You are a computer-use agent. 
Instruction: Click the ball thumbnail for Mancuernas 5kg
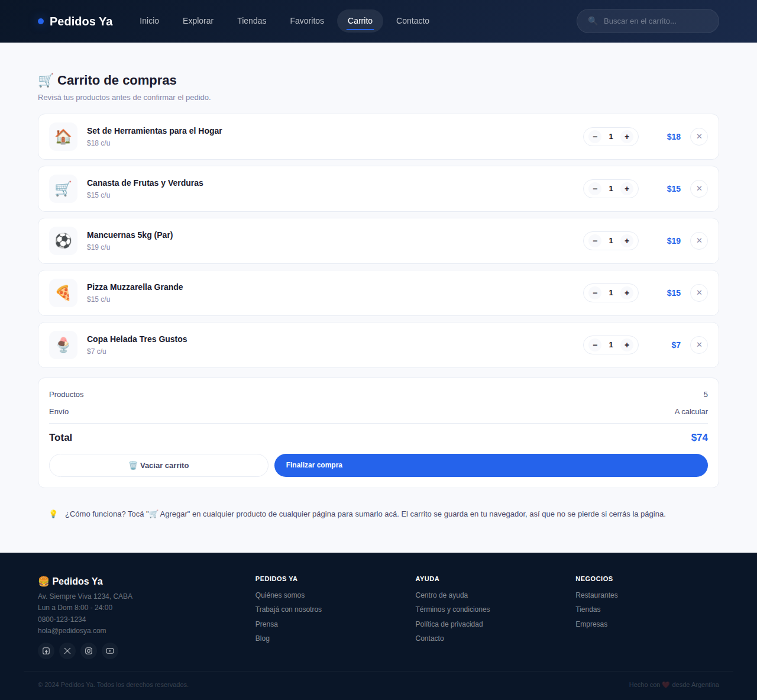tap(63, 241)
